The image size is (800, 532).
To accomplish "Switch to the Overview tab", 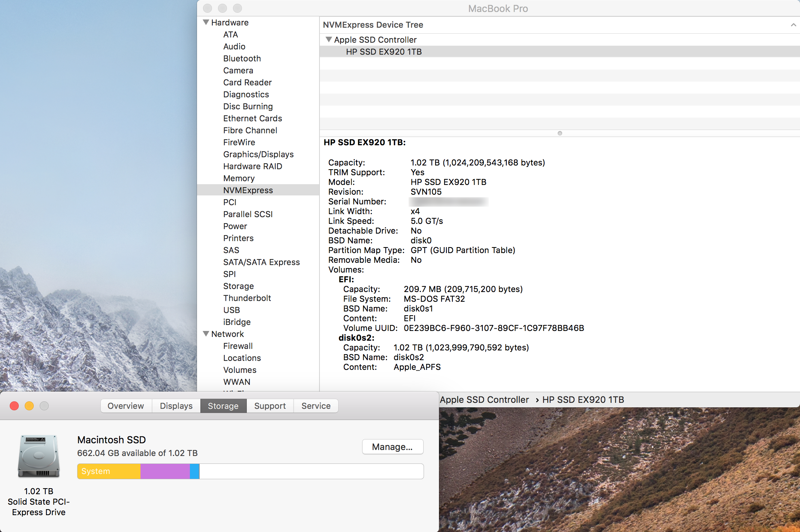I will point(126,406).
